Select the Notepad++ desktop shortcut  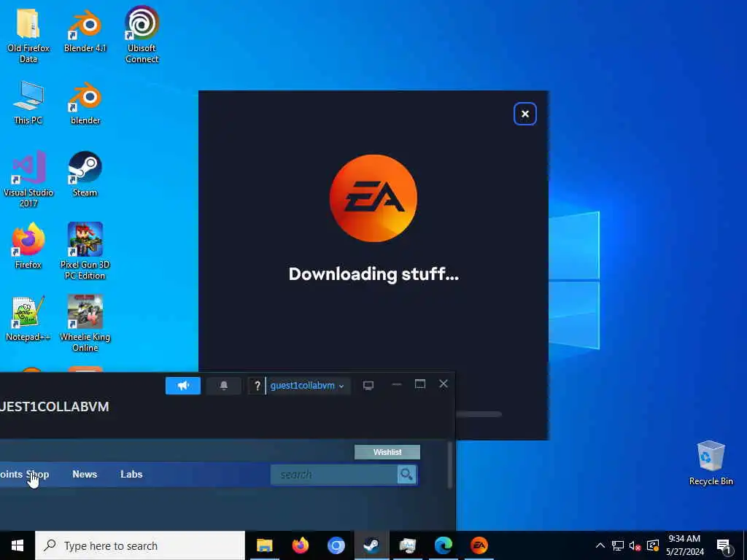click(28, 319)
